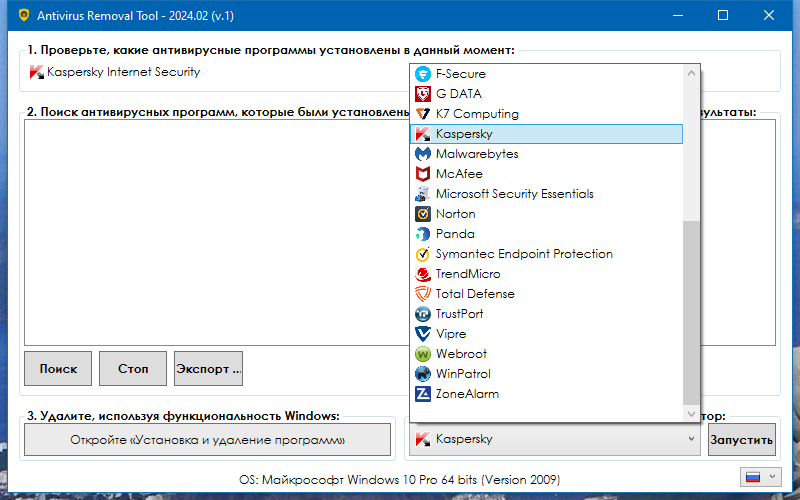The height and width of the screenshot is (500, 800).
Task: Pick Panda from the antivirus list
Action: point(546,234)
